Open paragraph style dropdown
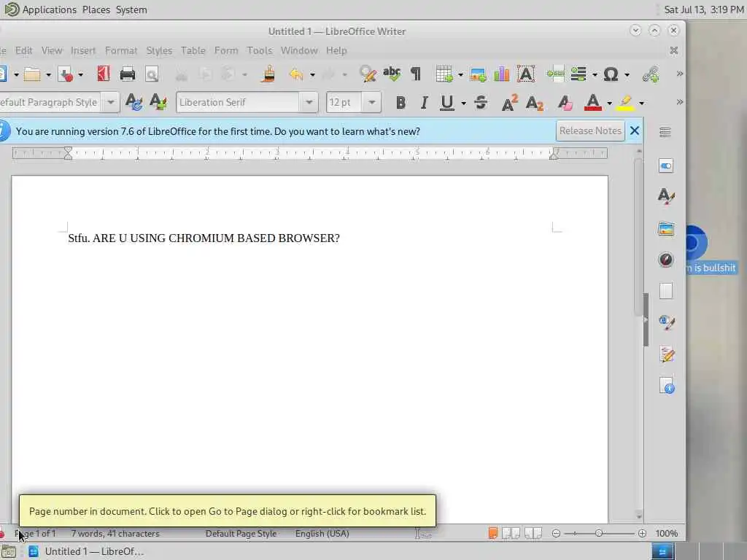The image size is (747, 560). pos(111,102)
